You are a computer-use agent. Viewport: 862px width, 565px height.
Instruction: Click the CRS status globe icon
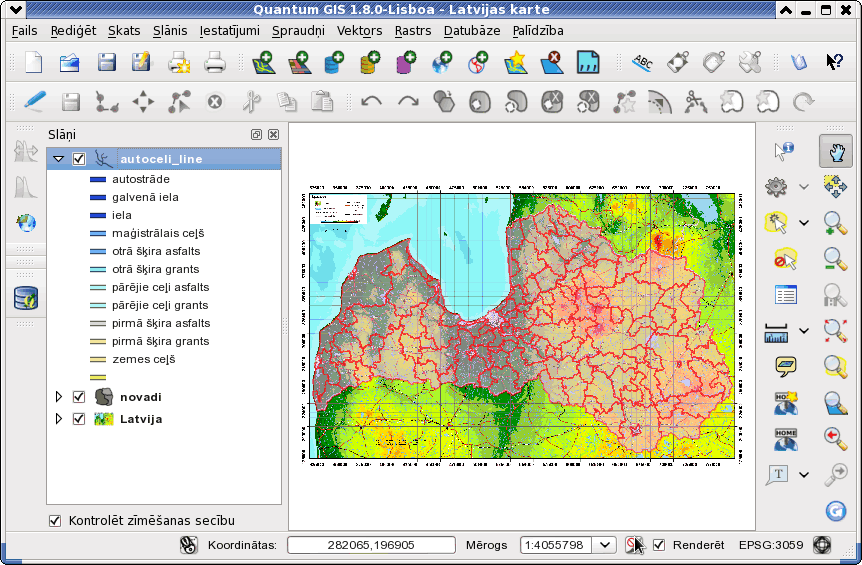pos(822,545)
